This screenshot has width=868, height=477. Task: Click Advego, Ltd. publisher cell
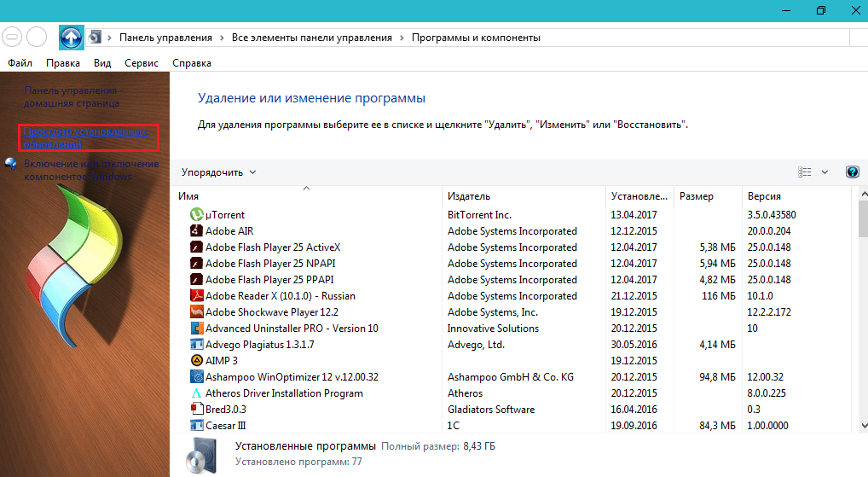click(476, 345)
